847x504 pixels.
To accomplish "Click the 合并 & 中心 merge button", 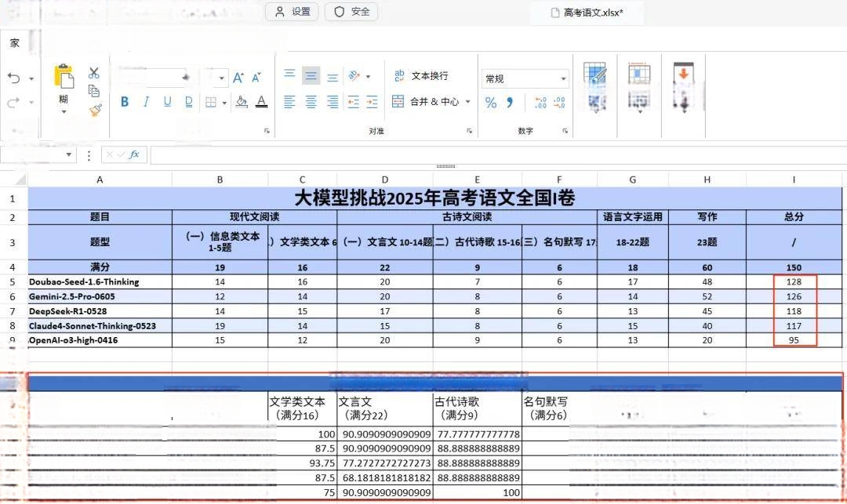I will point(426,101).
